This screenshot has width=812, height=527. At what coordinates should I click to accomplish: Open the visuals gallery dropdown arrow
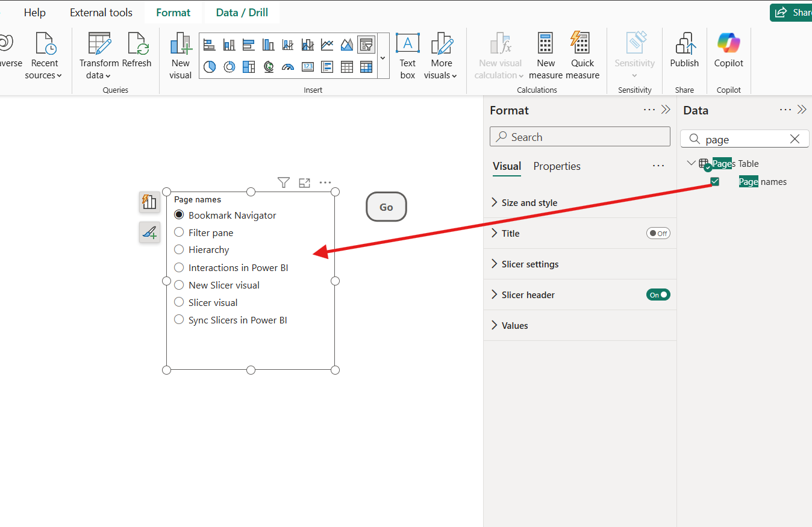(383, 58)
